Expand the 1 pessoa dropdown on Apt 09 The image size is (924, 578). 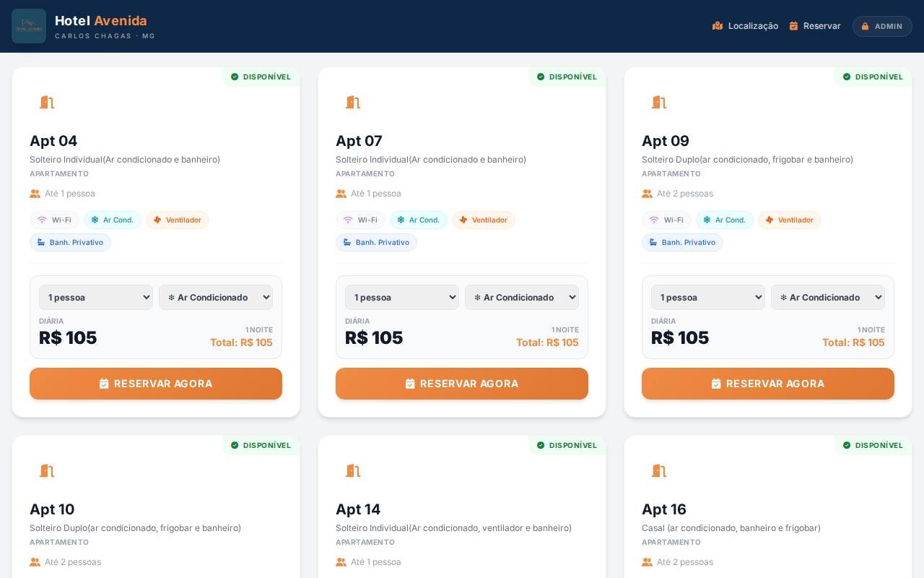[x=708, y=297]
